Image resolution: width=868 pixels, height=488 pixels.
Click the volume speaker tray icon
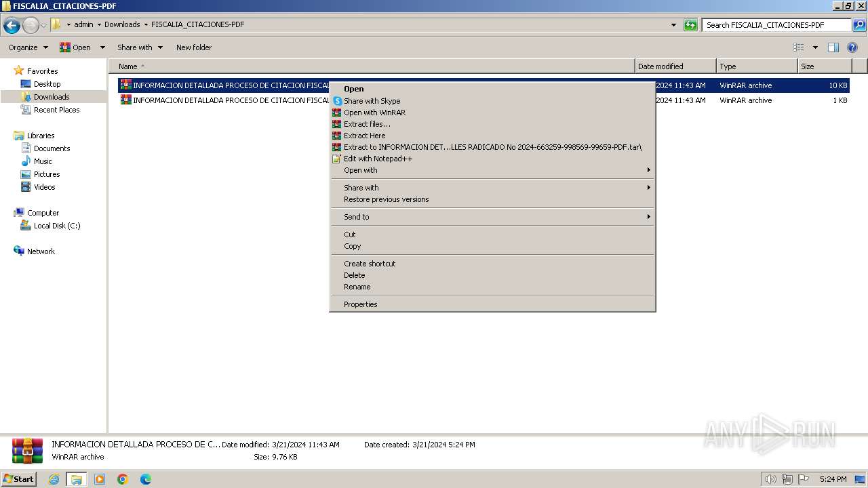770,479
